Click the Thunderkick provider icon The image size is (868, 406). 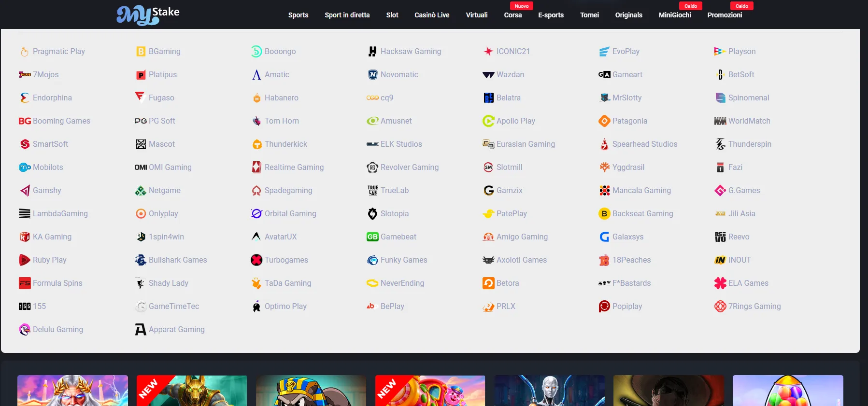[256, 144]
